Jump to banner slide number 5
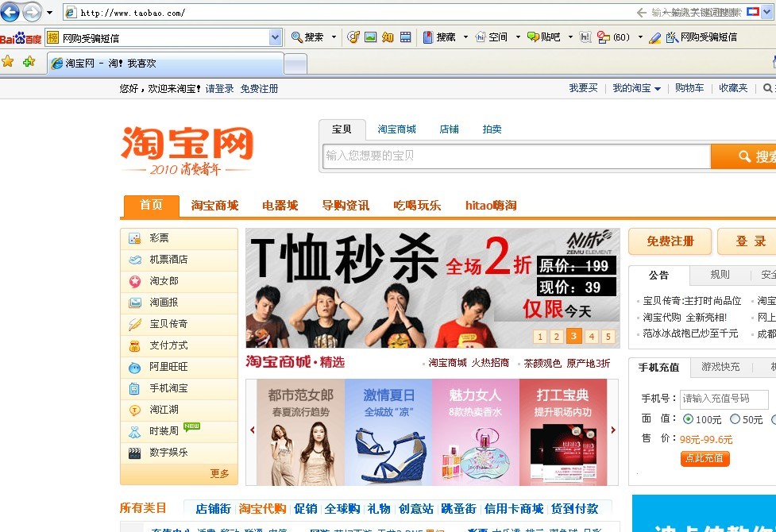 tap(608, 337)
